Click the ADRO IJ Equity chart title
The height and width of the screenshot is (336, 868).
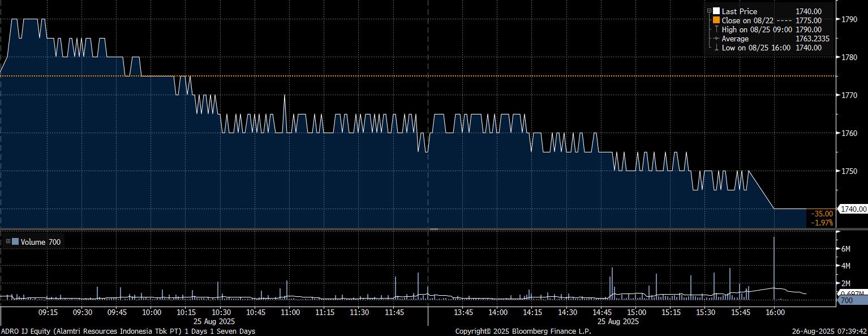[128, 331]
